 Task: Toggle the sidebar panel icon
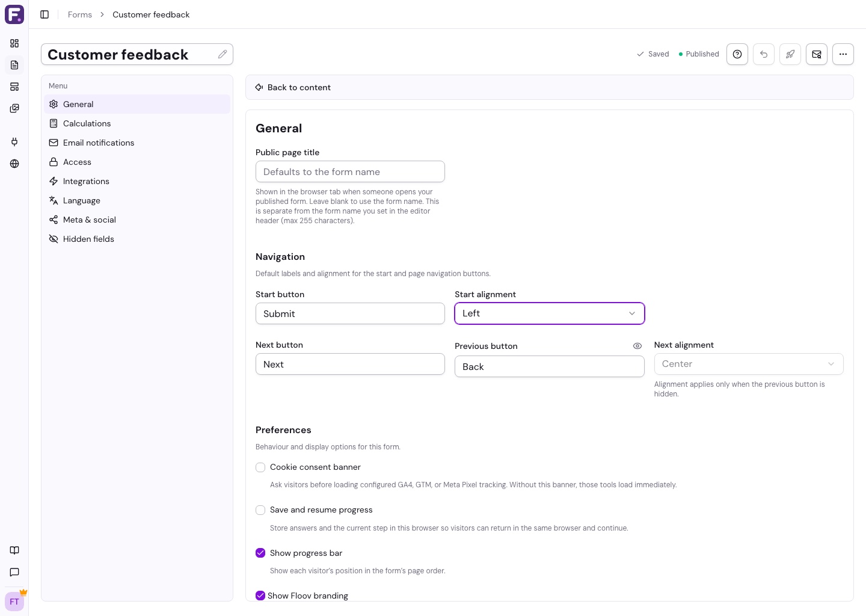[x=45, y=14]
